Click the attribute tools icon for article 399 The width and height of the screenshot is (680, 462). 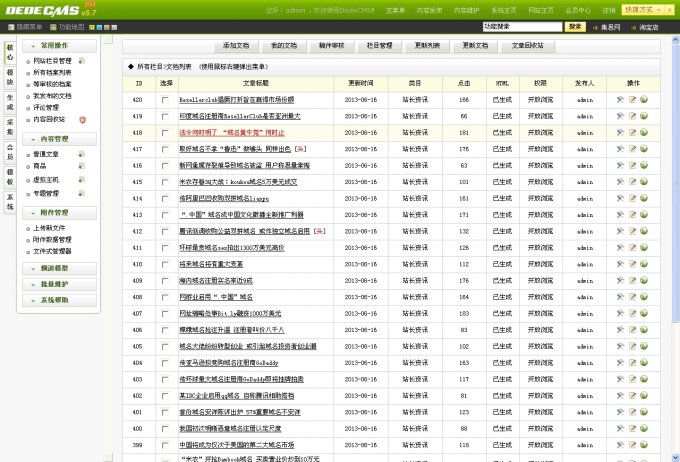[620, 445]
